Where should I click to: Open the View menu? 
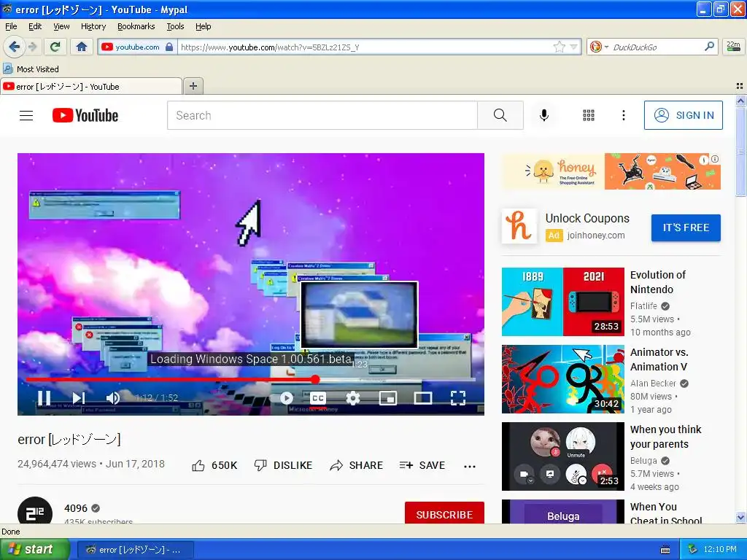61,26
